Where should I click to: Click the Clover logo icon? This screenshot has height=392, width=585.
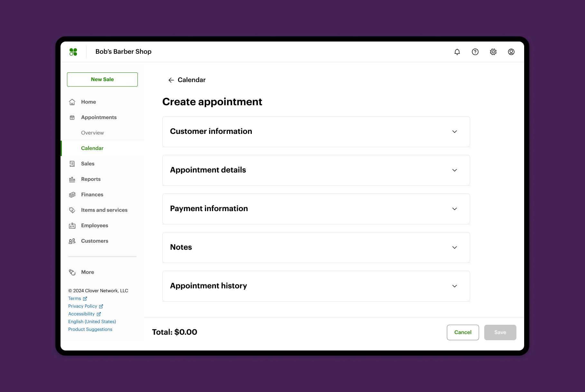pyautogui.click(x=73, y=52)
